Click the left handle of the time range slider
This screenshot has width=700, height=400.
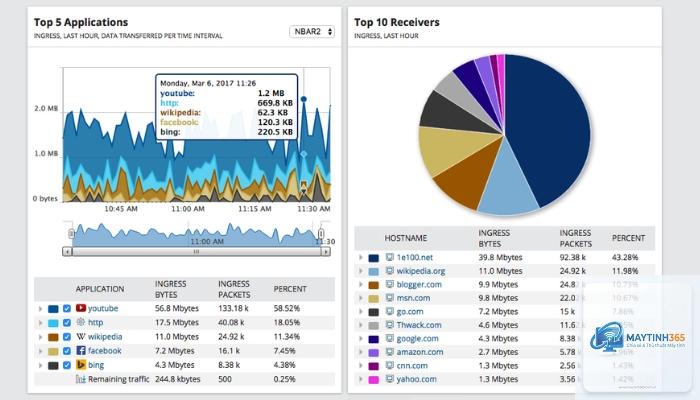(71, 233)
